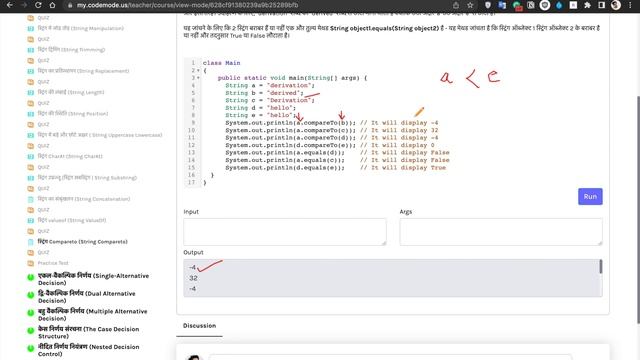Collapse code fold arrow at line 2
Screen dimensions: 640x360
[x=198, y=71]
